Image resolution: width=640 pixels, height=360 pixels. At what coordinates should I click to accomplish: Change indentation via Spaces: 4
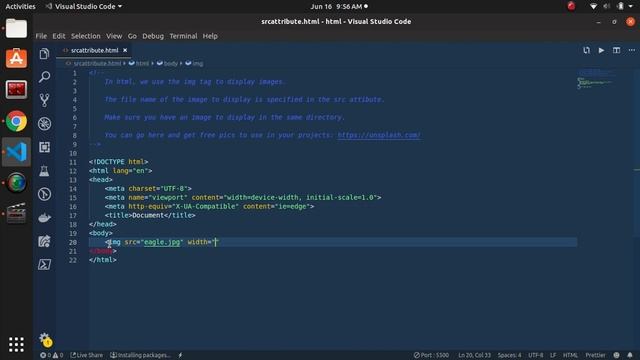point(509,355)
